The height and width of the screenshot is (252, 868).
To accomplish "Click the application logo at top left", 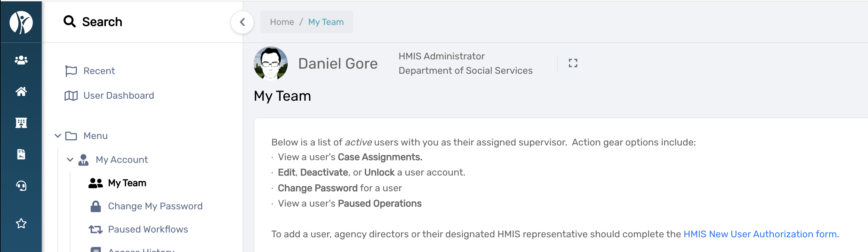I will point(21,23).
